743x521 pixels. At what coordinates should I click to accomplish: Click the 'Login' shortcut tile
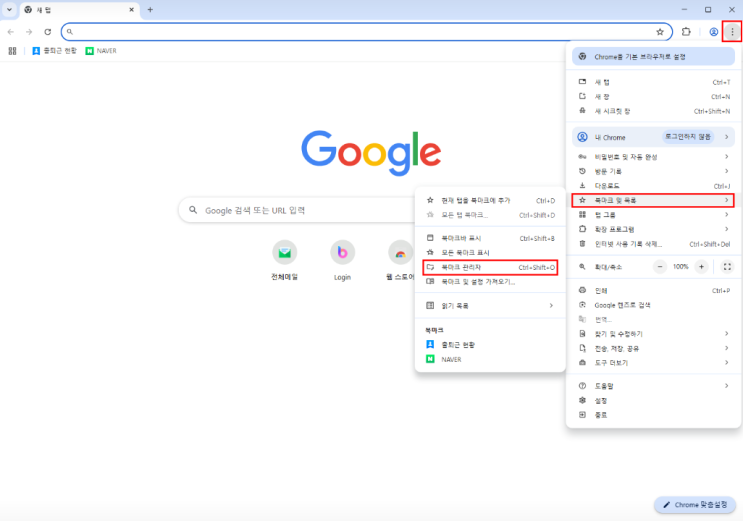pos(342,261)
